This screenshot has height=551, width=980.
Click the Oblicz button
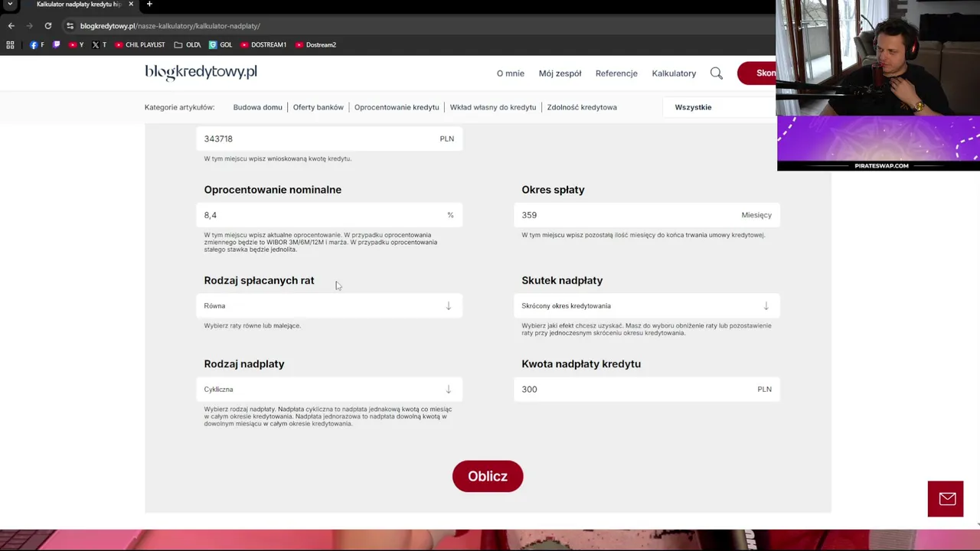point(488,476)
